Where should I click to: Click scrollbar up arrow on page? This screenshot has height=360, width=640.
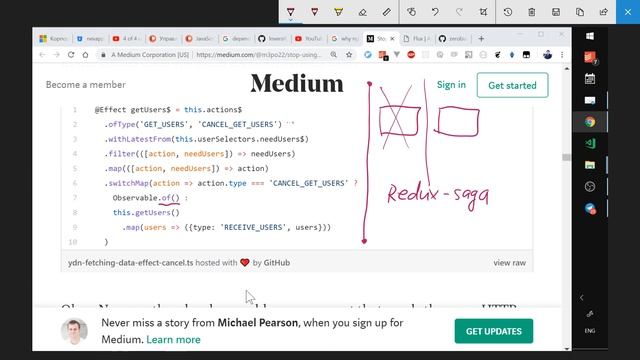click(x=567, y=69)
